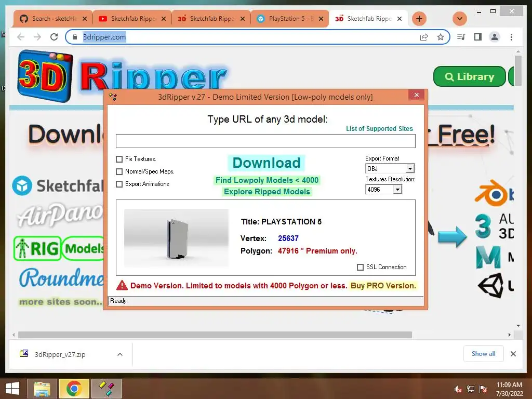Click the red demo warning triangle icon
Viewport: 532px width, 399px height.
pyautogui.click(x=122, y=286)
